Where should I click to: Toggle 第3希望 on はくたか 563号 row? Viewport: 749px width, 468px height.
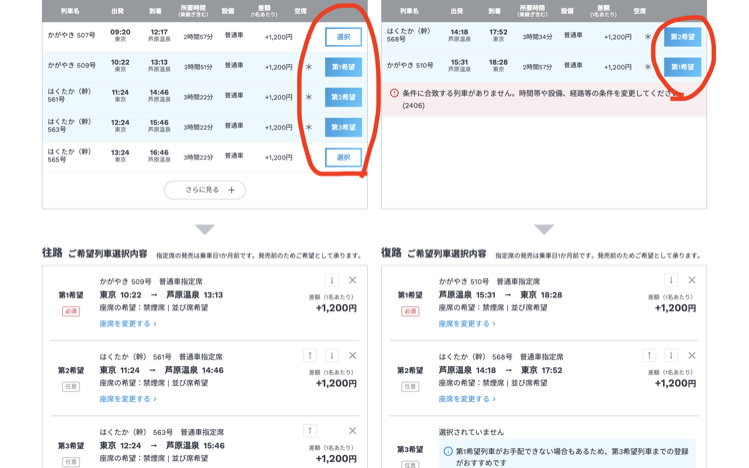point(343,127)
